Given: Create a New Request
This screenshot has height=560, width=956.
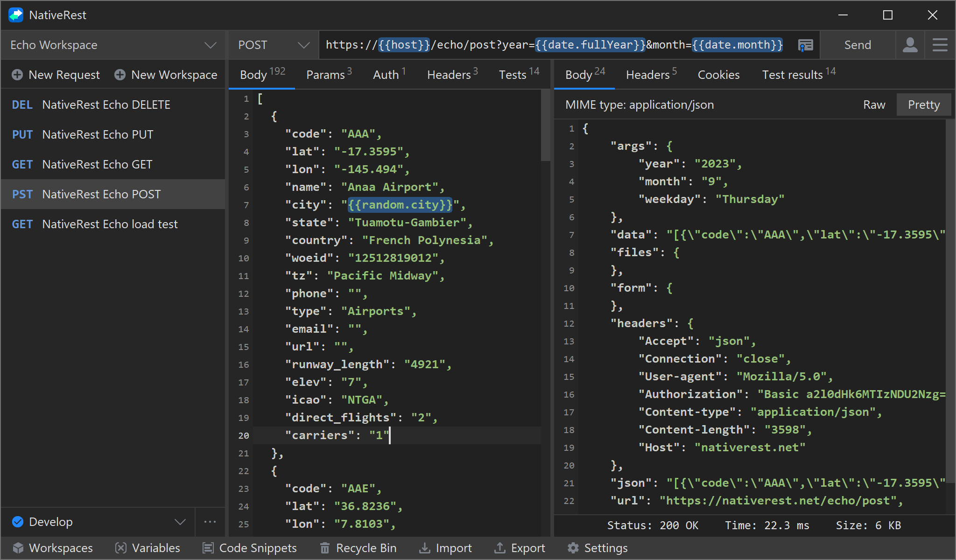Looking at the screenshot, I should point(56,75).
